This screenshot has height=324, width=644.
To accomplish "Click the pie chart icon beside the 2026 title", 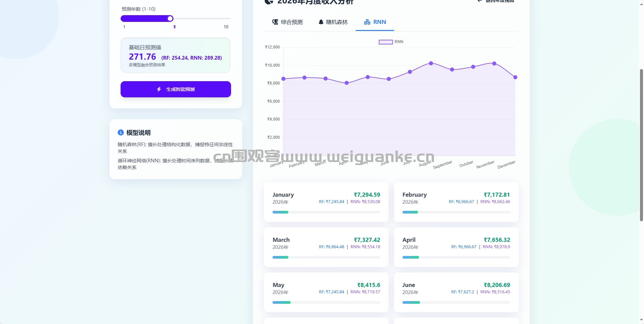I will click(269, 2).
